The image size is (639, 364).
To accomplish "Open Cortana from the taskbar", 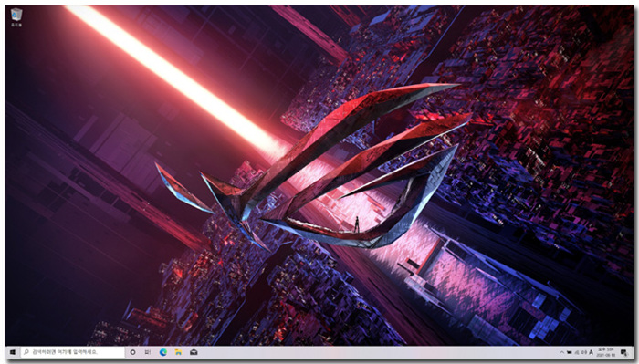I will pyautogui.click(x=133, y=352).
